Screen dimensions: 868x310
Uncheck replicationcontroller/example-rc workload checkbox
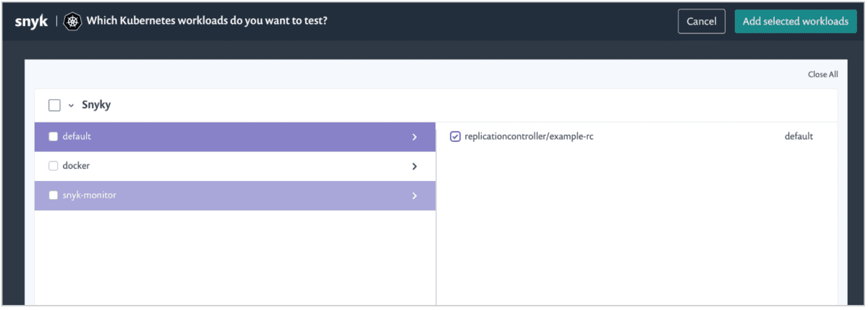(x=455, y=136)
